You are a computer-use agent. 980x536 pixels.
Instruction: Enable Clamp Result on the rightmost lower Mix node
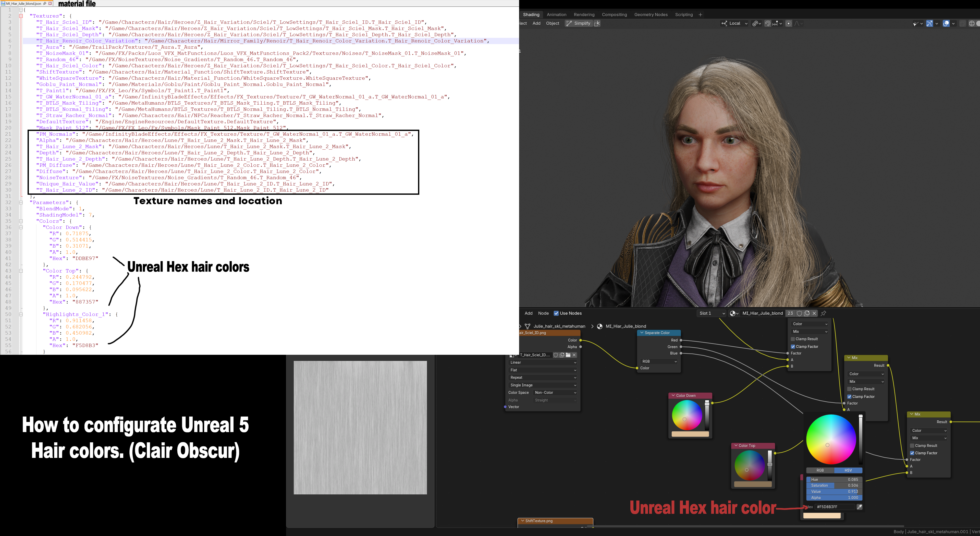tap(912, 445)
